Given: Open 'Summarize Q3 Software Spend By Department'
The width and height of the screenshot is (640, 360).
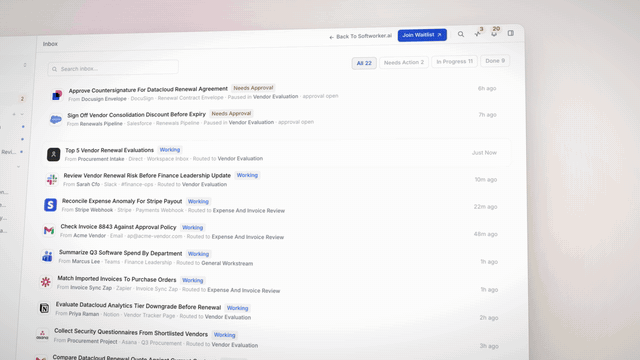Looking at the screenshot, I should pos(120,253).
